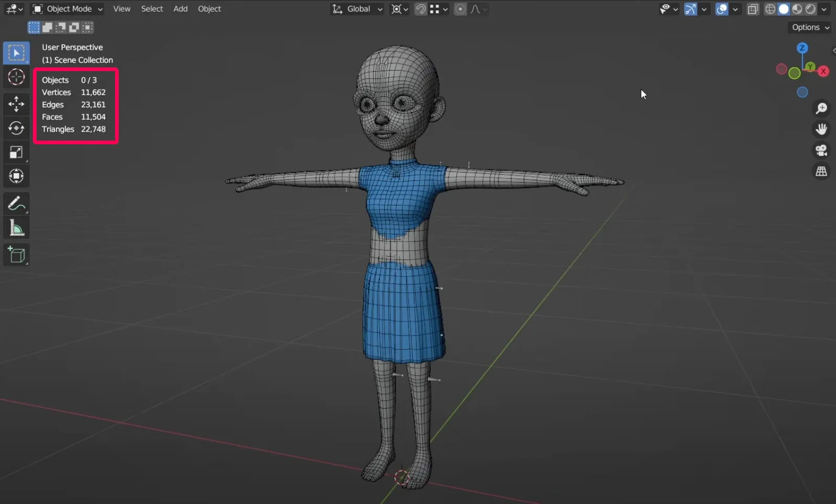Toggle camera view with camera icon
The height and width of the screenshot is (504, 836).
(x=821, y=151)
